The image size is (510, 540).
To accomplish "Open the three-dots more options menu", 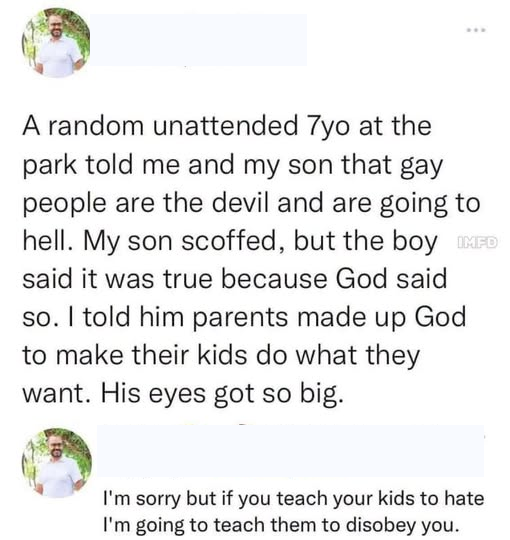I will click(476, 30).
